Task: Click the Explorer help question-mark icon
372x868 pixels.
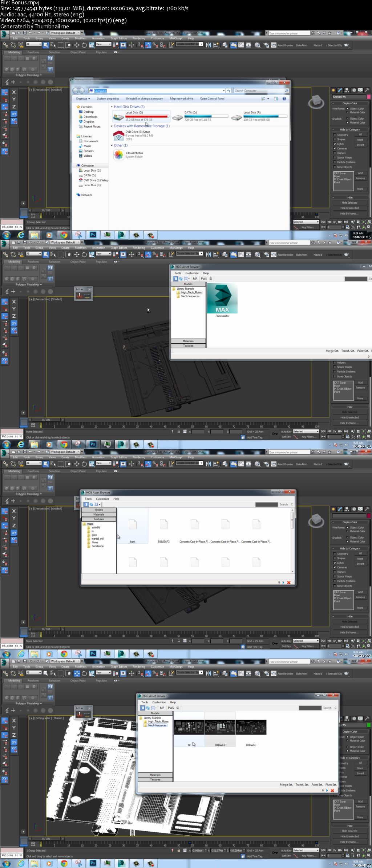Action: (284, 99)
